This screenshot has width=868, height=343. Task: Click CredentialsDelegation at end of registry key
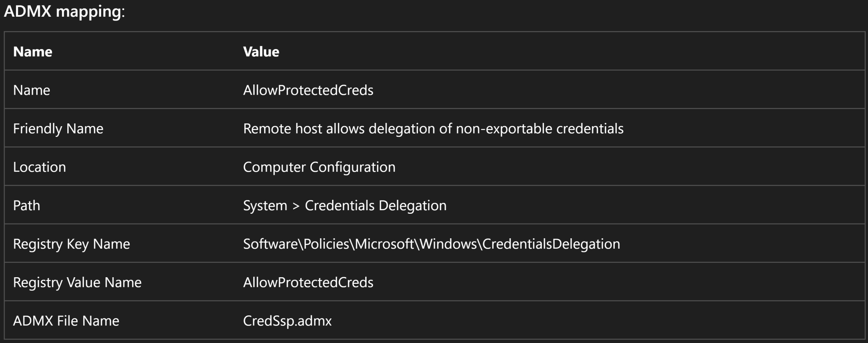[x=551, y=244]
